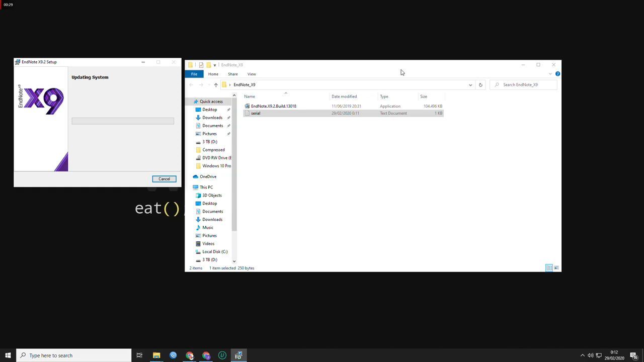Click Cancel in EndNote X9.2 Setup
The width and height of the screenshot is (644, 362).
[x=164, y=179]
